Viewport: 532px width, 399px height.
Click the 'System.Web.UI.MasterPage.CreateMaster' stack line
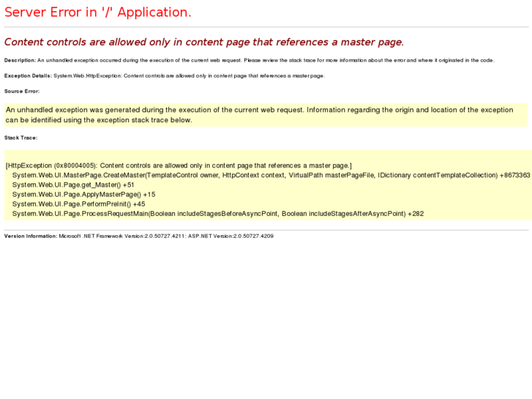271,175
